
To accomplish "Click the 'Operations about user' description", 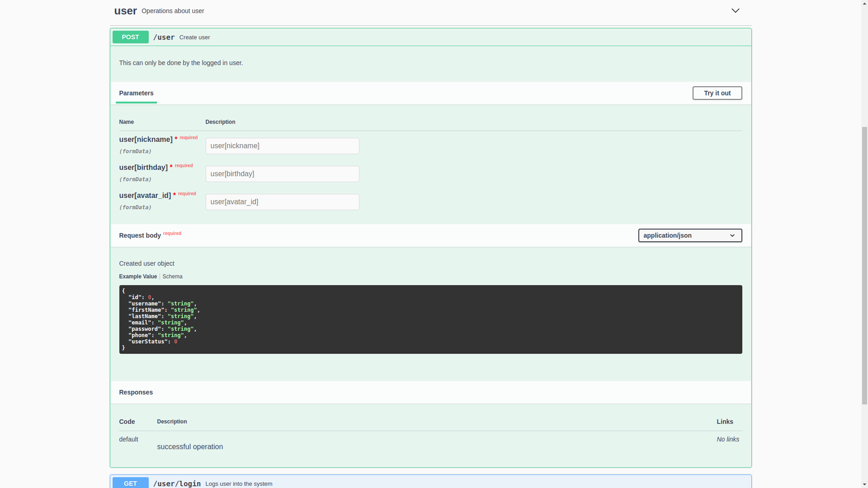I will pos(173,11).
